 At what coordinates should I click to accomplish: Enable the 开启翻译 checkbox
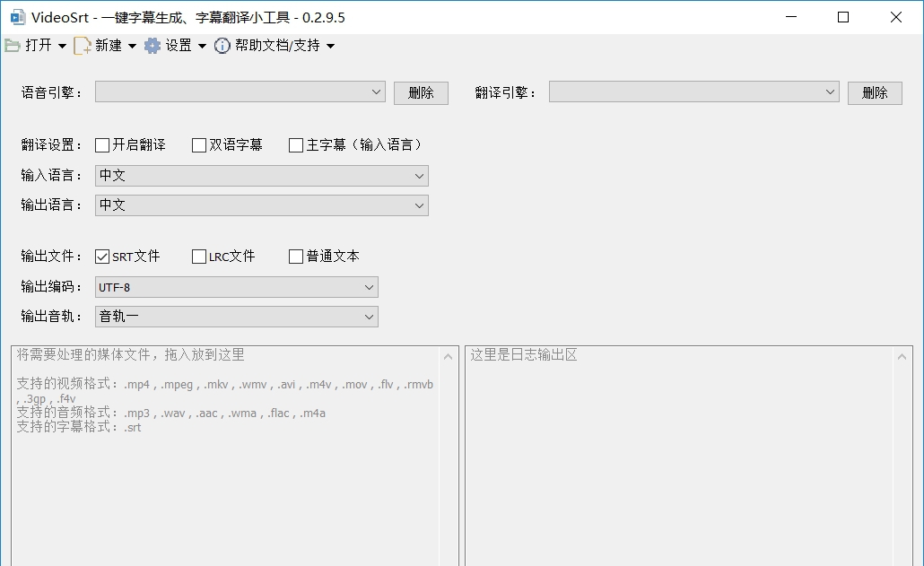101,144
